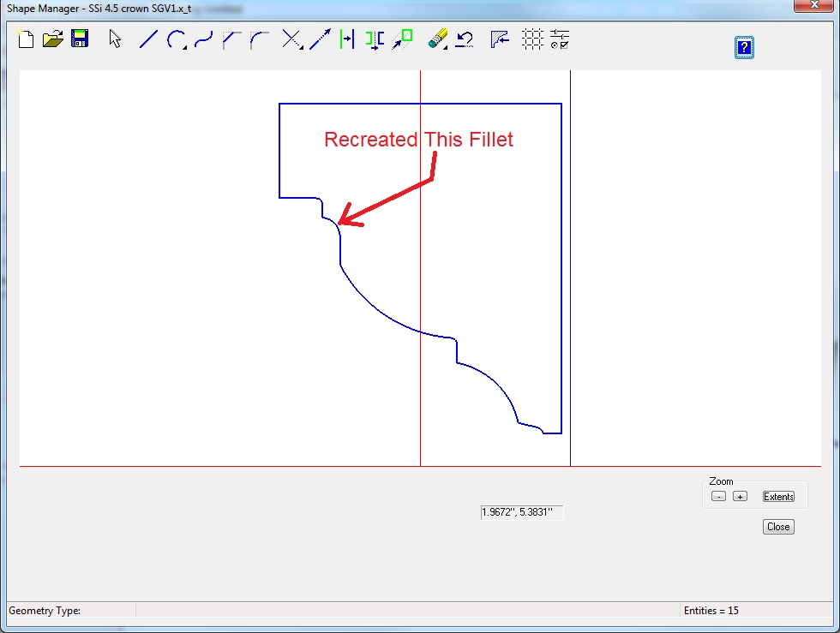Select the move arrow tool
The width and height of the screenshot is (840, 633).
click(320, 39)
